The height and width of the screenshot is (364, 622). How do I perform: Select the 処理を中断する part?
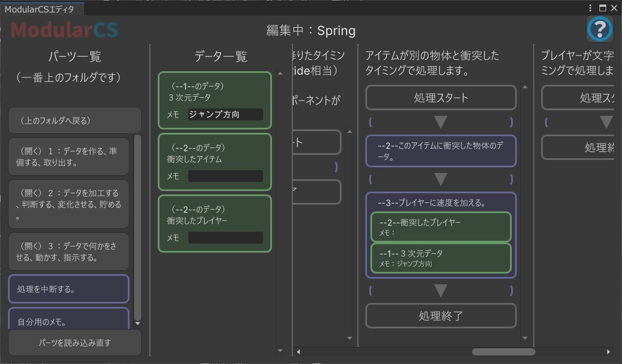tap(68, 289)
